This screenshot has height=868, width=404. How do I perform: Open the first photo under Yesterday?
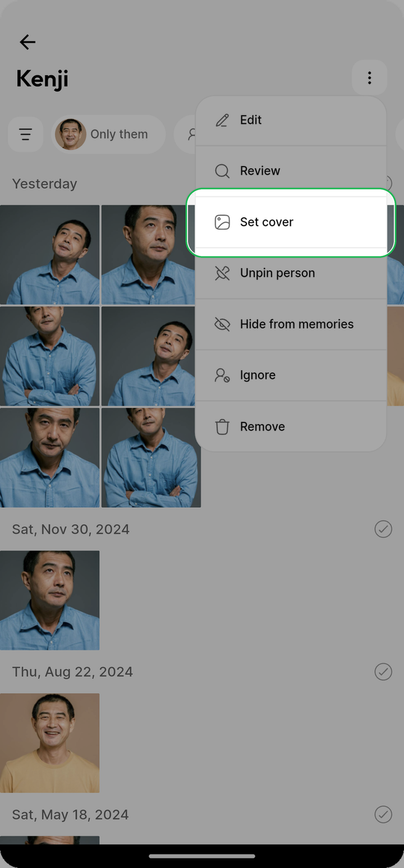pyautogui.click(x=49, y=255)
